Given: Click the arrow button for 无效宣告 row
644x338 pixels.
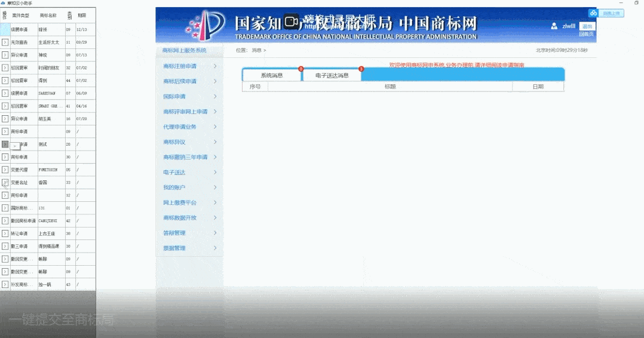Looking at the screenshot, I should coord(5,42).
